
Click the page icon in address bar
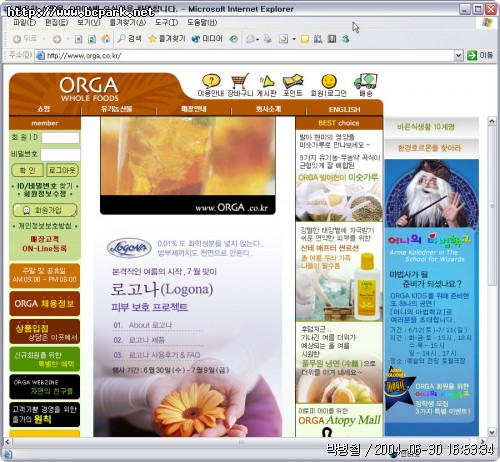[x=40, y=55]
